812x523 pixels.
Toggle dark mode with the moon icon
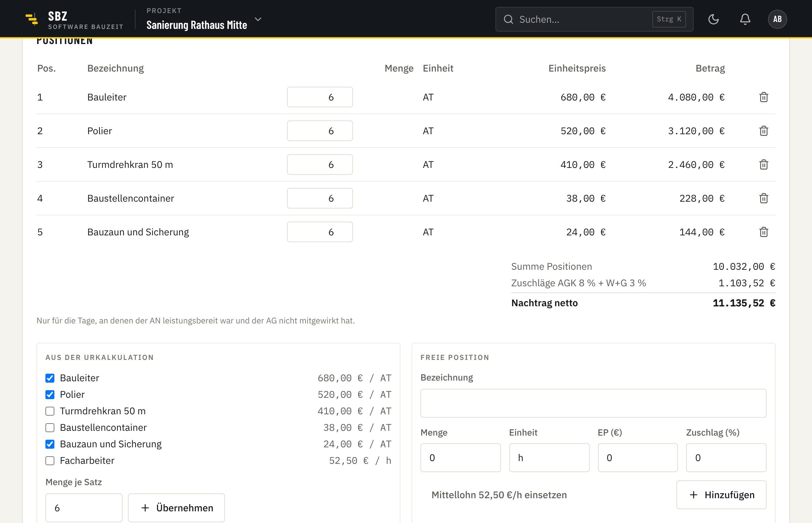pos(714,19)
